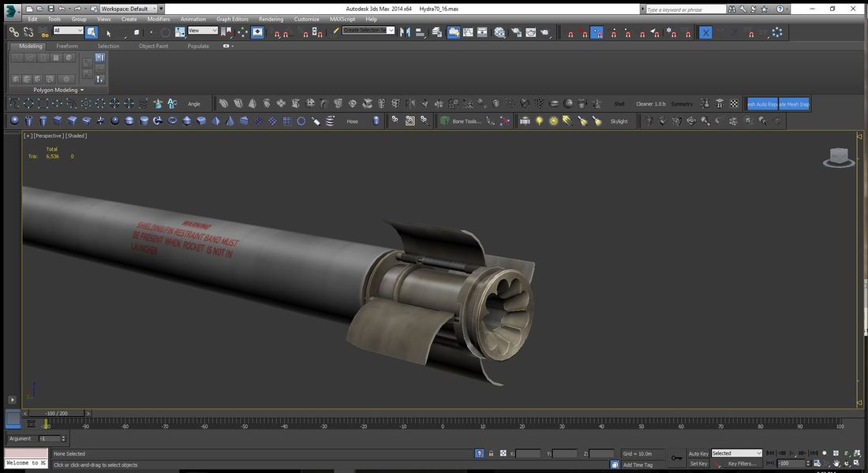The width and height of the screenshot is (868, 473).
Task: Click the Time Configuration icon
Action: pyautogui.click(x=817, y=464)
